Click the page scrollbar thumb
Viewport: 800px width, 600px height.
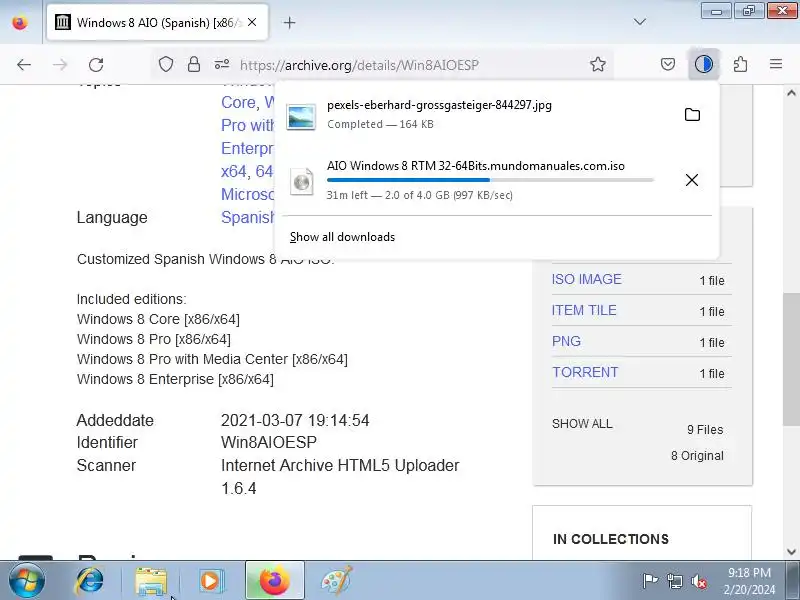791,359
